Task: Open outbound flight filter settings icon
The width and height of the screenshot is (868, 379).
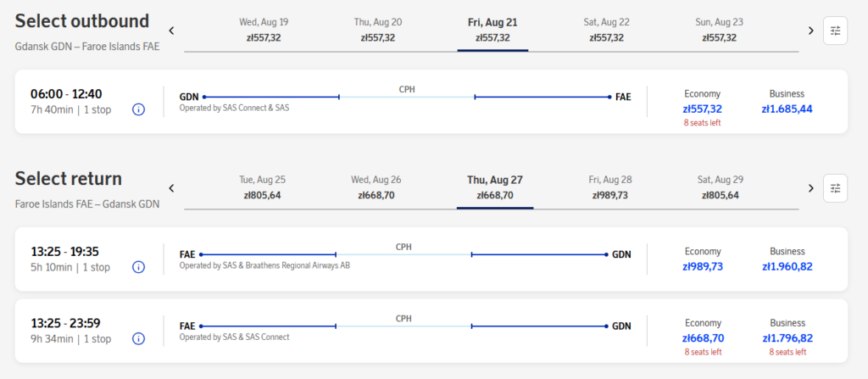Action: pyautogui.click(x=835, y=31)
